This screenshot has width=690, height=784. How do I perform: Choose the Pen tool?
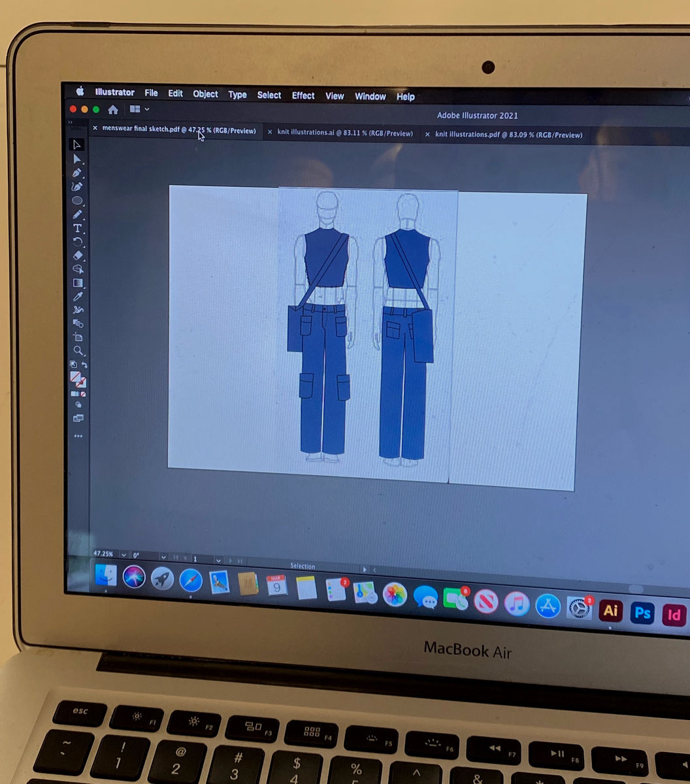point(77,172)
